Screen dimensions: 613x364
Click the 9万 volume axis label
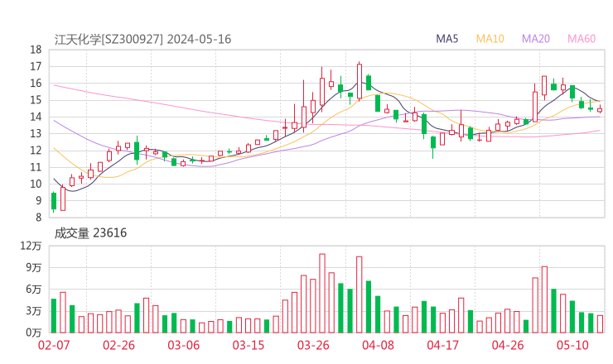(34, 267)
